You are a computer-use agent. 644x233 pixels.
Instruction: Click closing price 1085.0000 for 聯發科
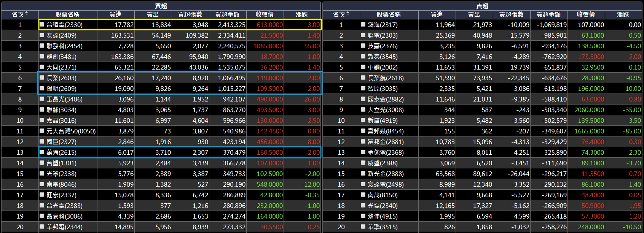268,46
